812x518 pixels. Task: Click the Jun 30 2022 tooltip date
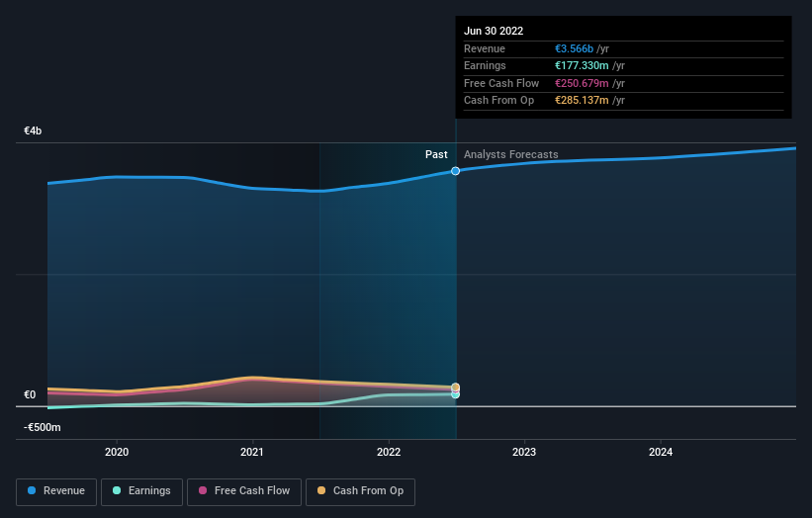[494, 31]
